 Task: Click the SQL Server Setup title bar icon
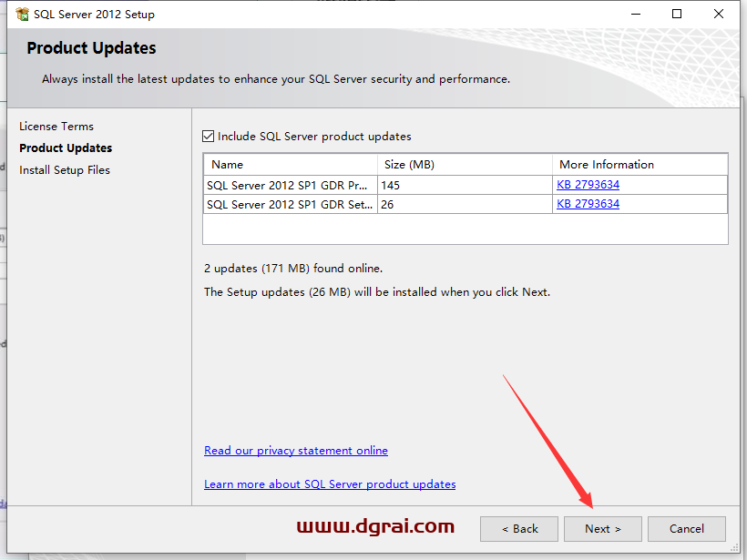[23, 15]
